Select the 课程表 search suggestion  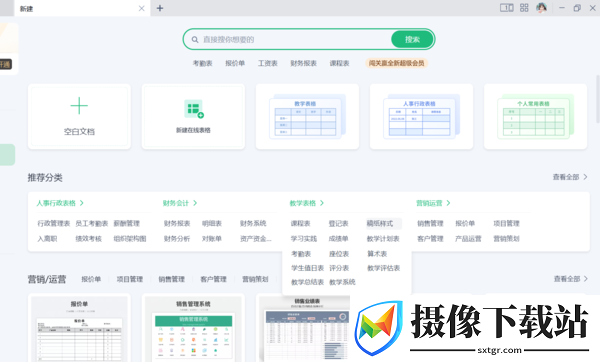pos(339,63)
